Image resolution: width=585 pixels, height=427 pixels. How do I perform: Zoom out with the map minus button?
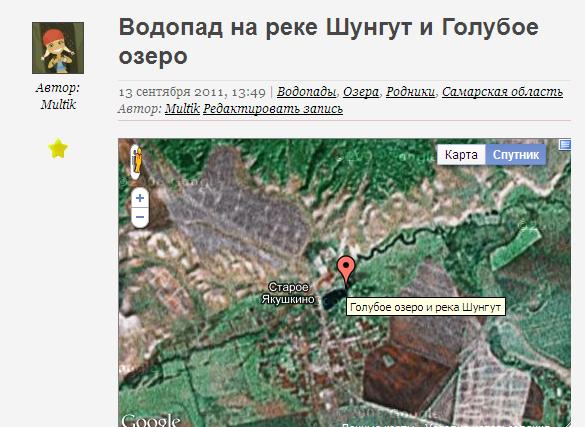click(x=140, y=217)
